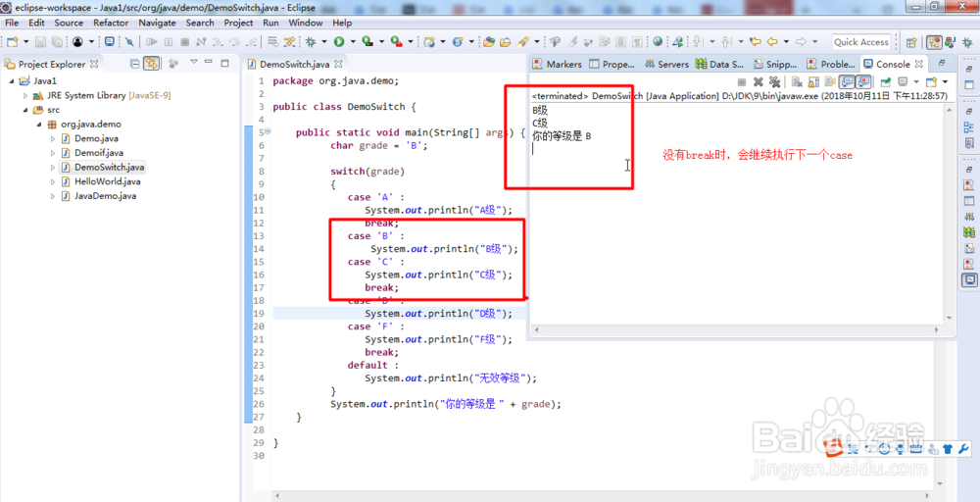Toggle Show Console on standard out
The image size is (980, 502).
[848, 82]
